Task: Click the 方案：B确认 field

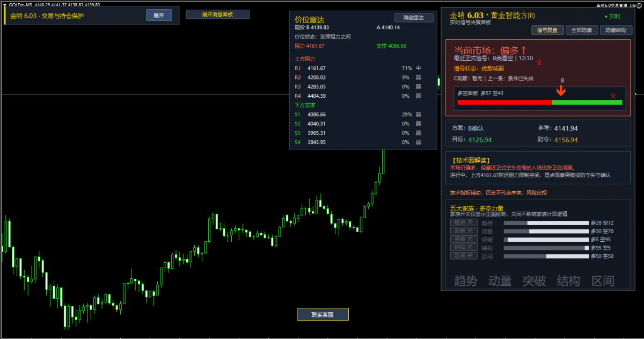Action: pos(468,128)
